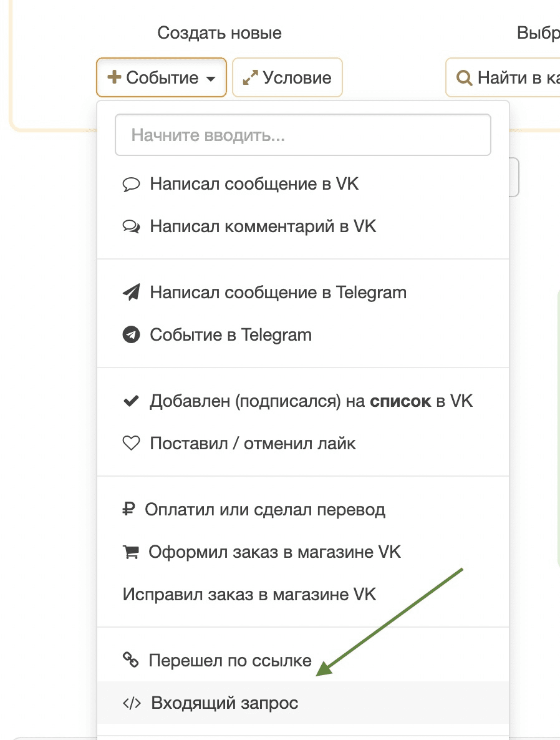Select the Входящий запрос menu entry
This screenshot has width=560, height=740.
[224, 703]
